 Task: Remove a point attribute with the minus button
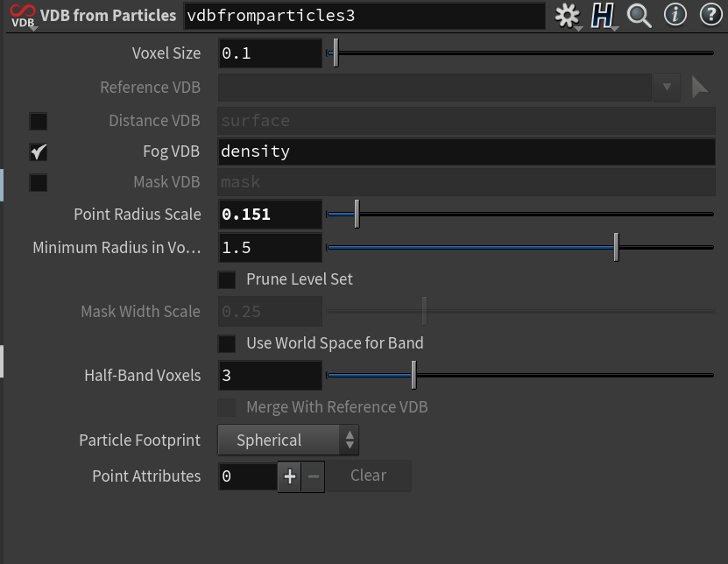coord(314,476)
